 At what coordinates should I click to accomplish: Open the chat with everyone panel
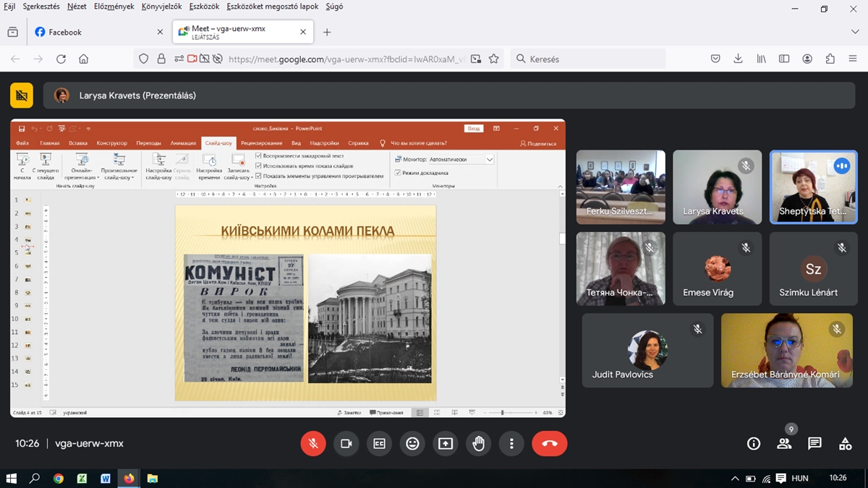814,444
